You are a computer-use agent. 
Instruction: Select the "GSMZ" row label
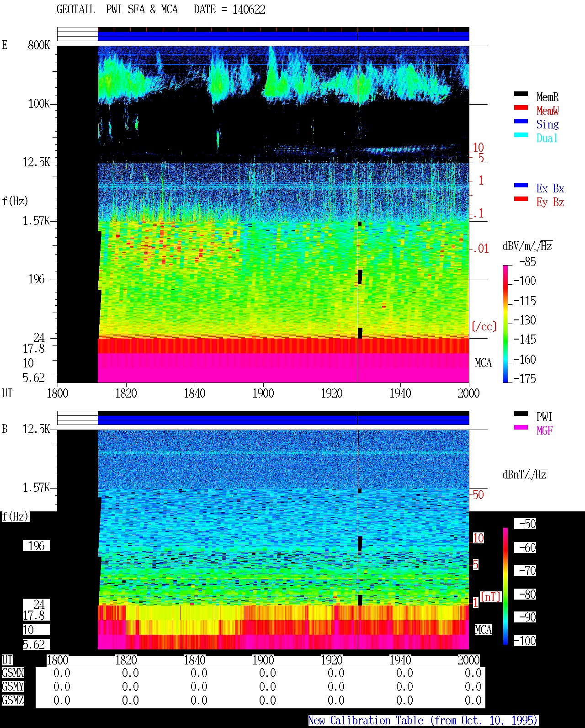point(13,701)
